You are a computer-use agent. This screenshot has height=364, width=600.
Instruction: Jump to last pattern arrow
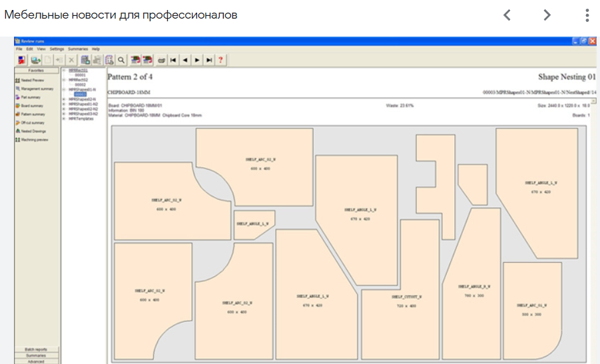(x=209, y=60)
